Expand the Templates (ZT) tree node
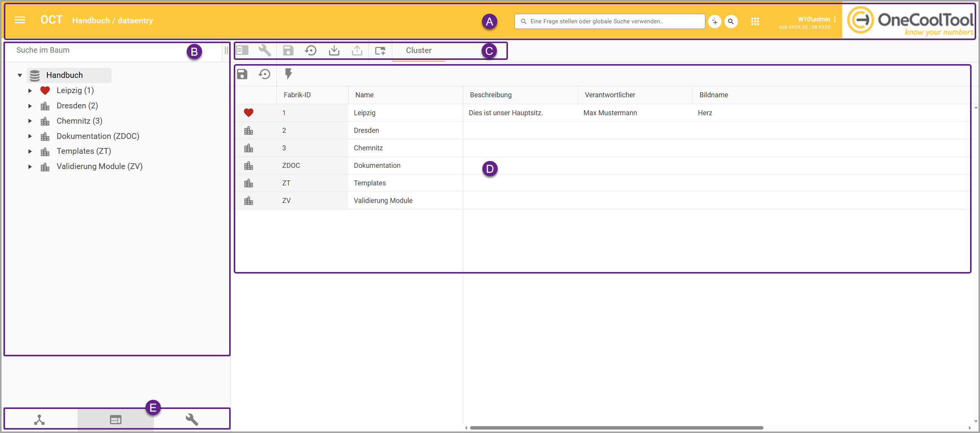980x433 pixels. (30, 151)
